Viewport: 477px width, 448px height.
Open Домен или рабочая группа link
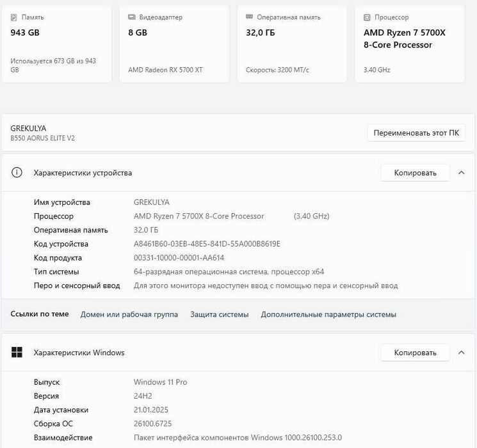pyautogui.click(x=129, y=314)
